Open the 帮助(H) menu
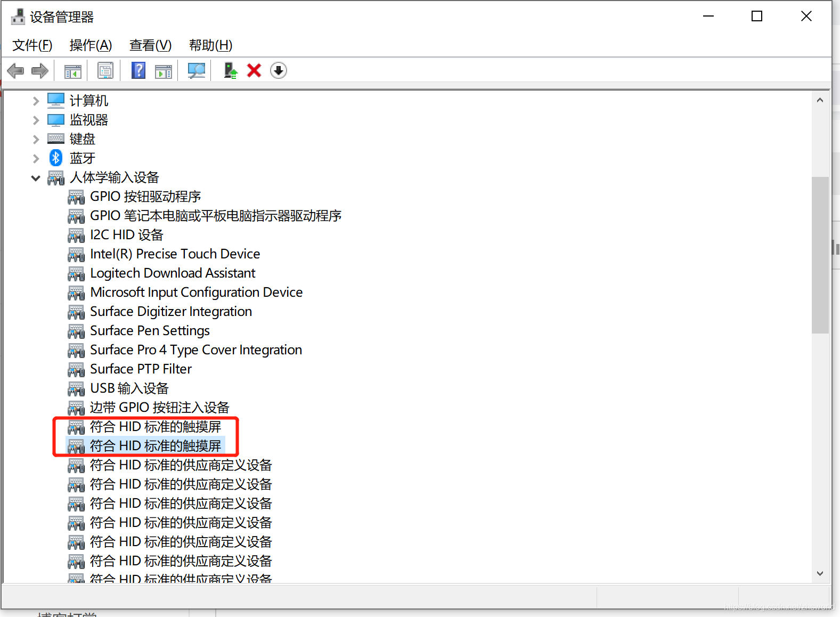 (x=211, y=45)
